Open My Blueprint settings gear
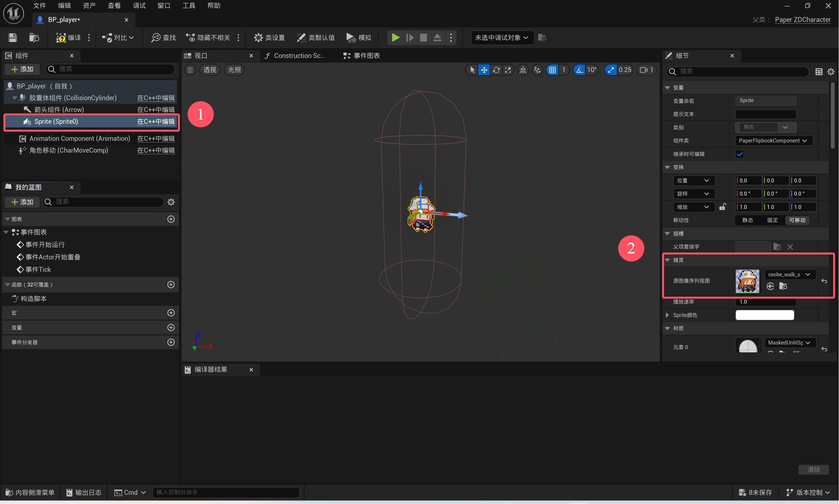Screen dimensions: 839x504 click(171, 202)
